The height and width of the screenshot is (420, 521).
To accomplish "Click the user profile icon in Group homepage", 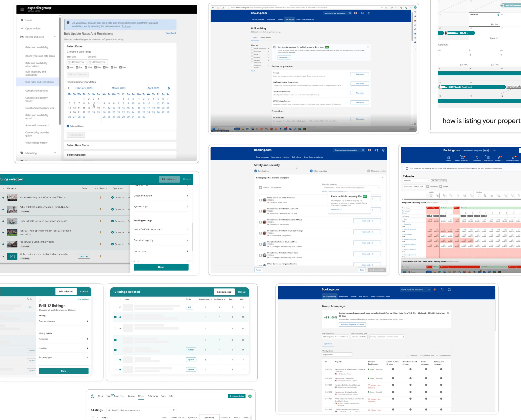I will (449, 290).
